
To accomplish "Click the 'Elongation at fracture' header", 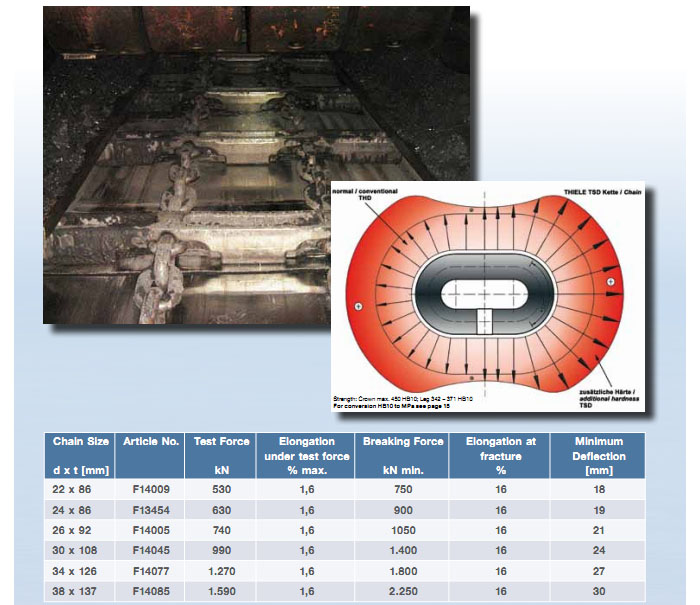I will click(x=500, y=455).
